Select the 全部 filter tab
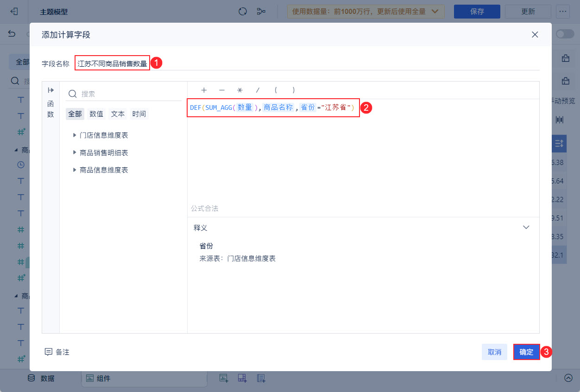 [x=75, y=114]
